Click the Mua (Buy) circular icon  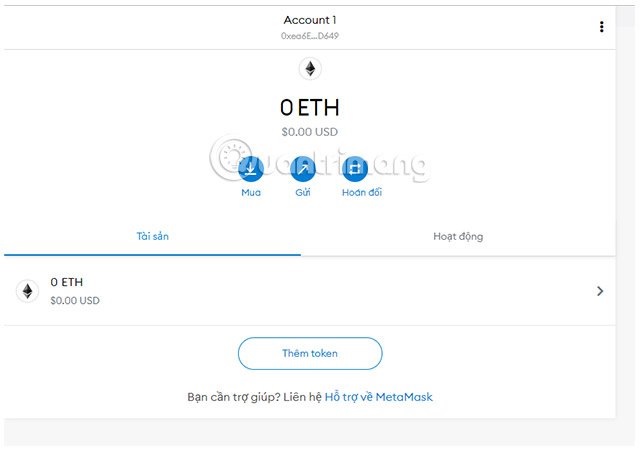251,168
